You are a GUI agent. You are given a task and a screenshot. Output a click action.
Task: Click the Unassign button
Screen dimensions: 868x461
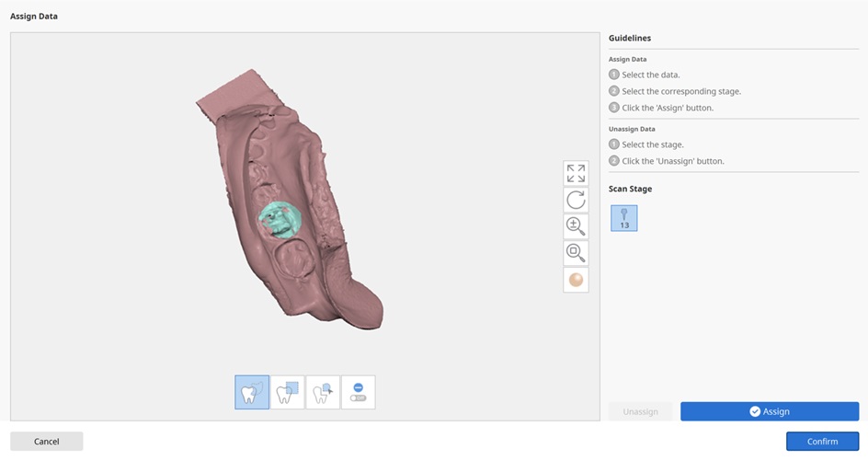pos(641,411)
